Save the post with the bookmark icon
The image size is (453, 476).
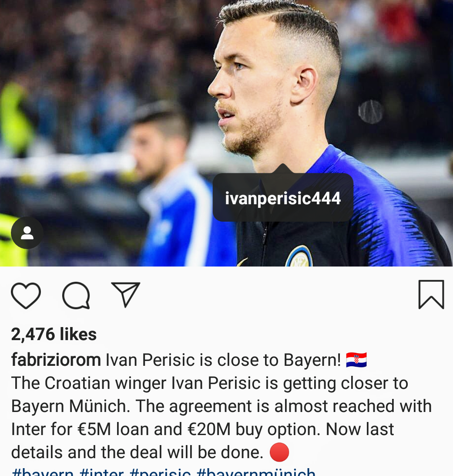click(x=431, y=294)
